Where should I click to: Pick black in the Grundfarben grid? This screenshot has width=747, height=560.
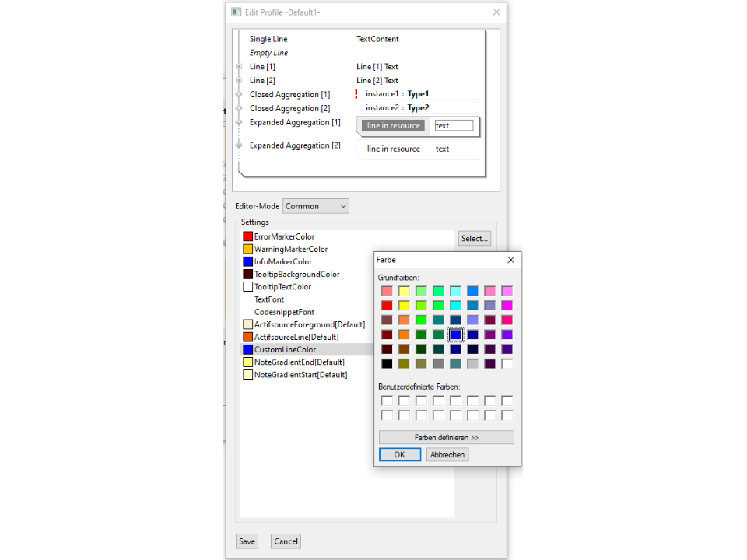tap(387, 364)
